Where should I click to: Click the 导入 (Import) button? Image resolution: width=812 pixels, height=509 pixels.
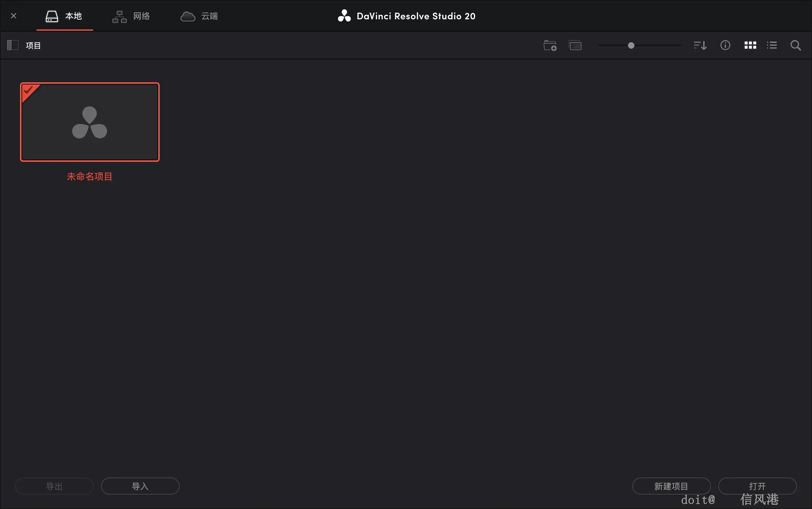(140, 486)
